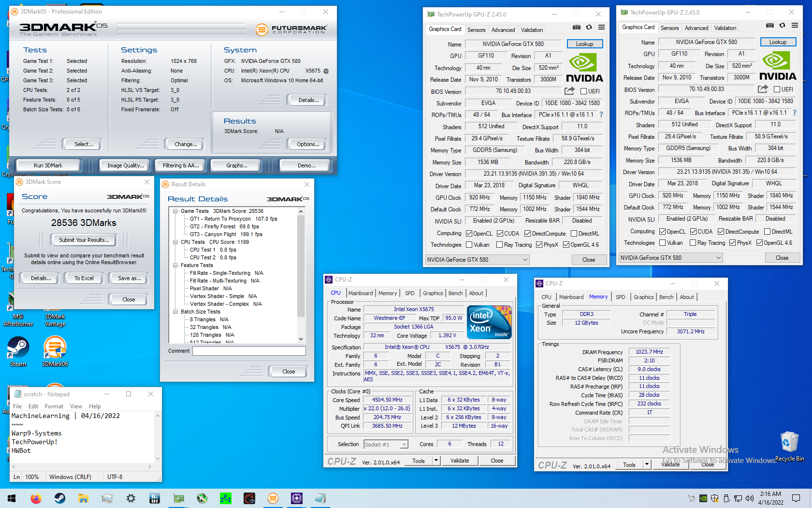Screen dimensions: 812x508
Task: Toggle UEFI checkbox in right GPU-Z window
Action: (777, 89)
